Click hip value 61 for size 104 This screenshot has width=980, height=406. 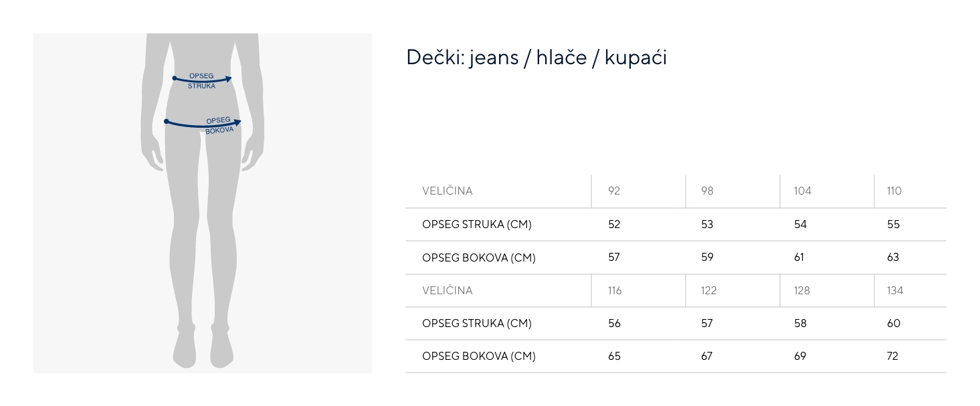799,258
